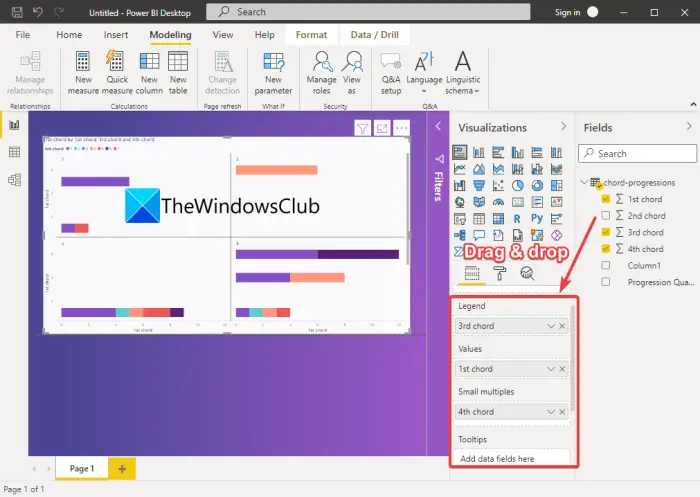The height and width of the screenshot is (497, 700).
Task: Collapse the ribbon with the chevron
Action: point(693,104)
